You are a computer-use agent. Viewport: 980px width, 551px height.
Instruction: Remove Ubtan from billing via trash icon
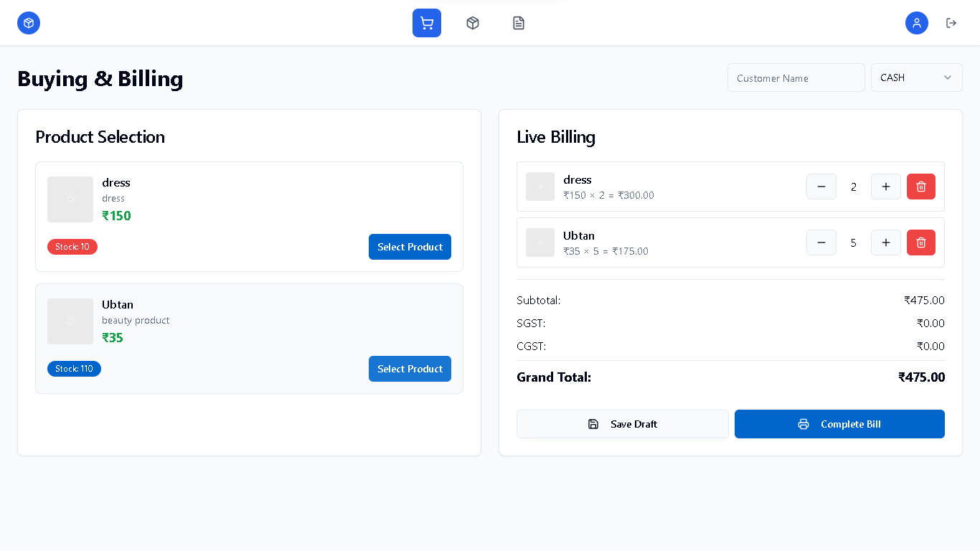coord(921,242)
